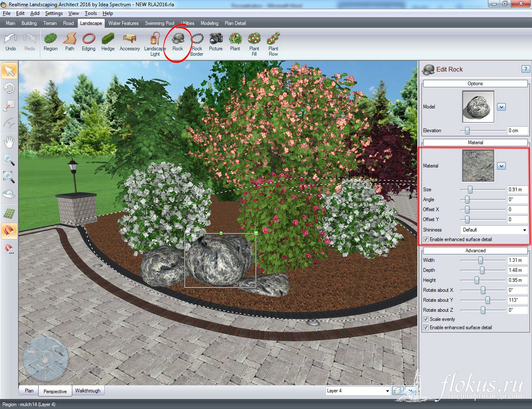Open the Edit Rock help button
532x409 pixels.
(x=525, y=69)
